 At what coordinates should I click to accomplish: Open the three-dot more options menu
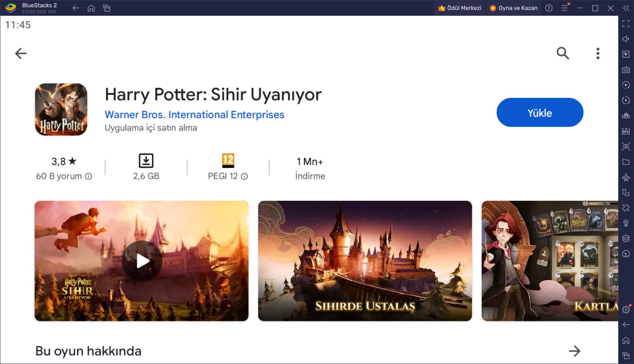pos(598,53)
